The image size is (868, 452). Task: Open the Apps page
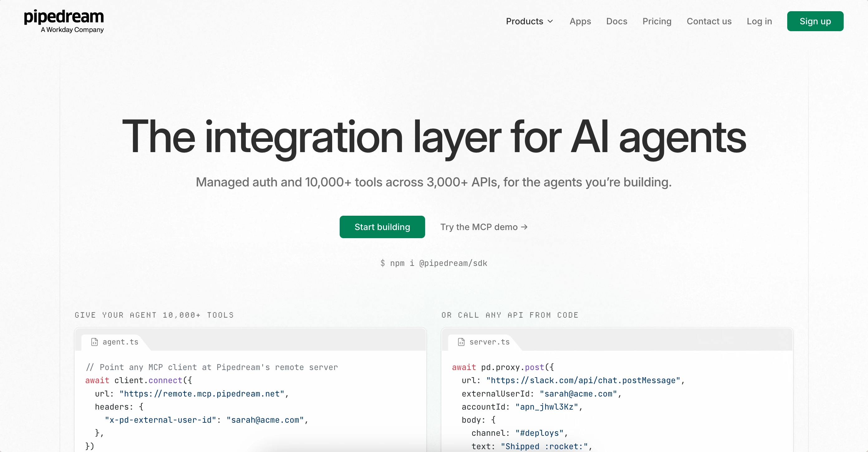click(x=580, y=21)
